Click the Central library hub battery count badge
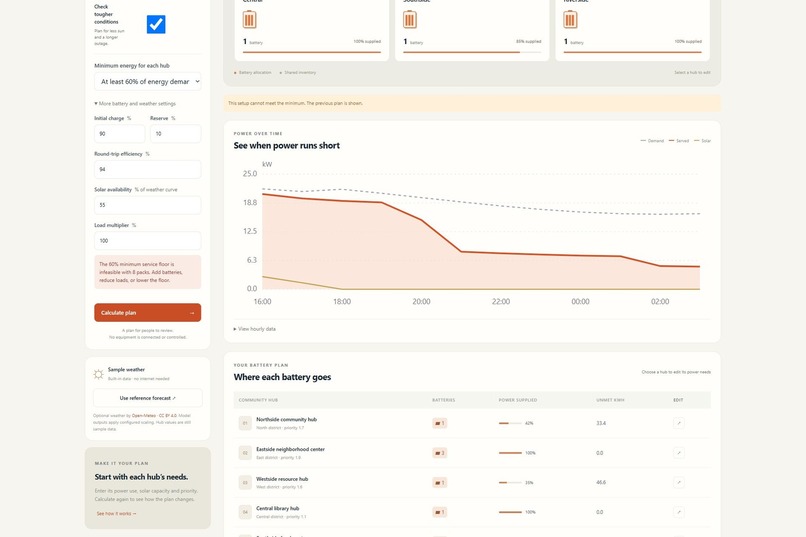This screenshot has width=806, height=537. [x=439, y=512]
